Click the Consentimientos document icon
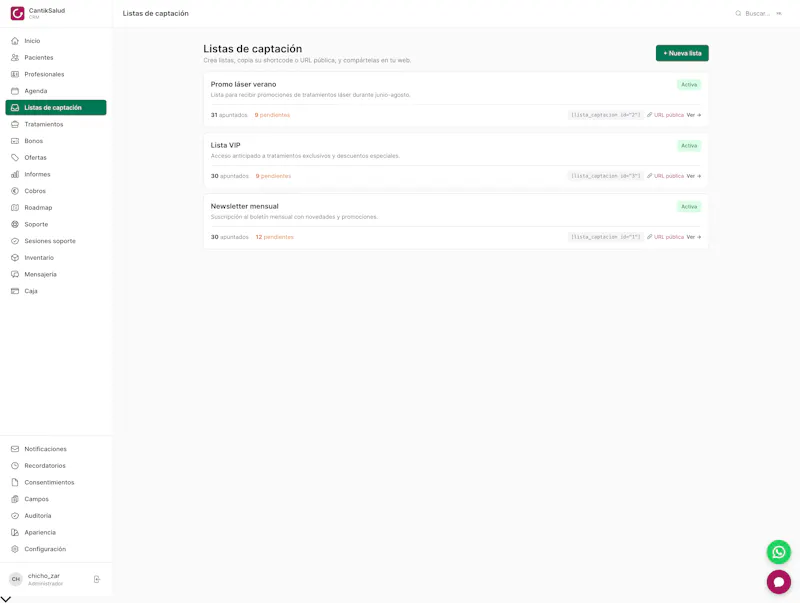 [x=15, y=482]
